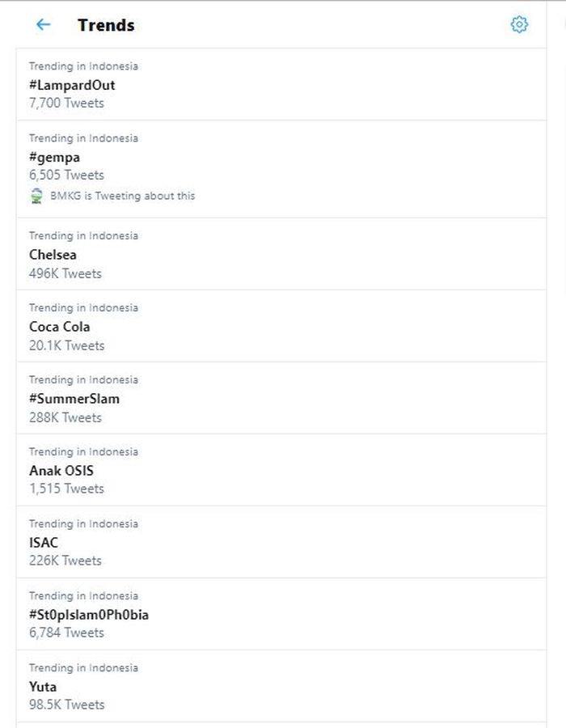View the Anak OSIS trend
This screenshot has height=728, width=566.
pos(62,472)
